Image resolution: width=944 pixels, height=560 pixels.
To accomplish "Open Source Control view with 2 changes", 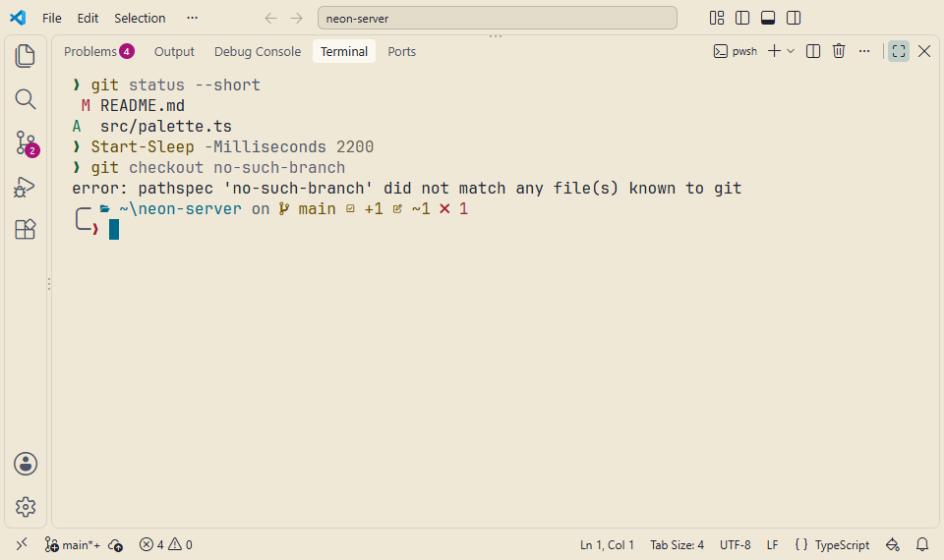I will coord(26,143).
